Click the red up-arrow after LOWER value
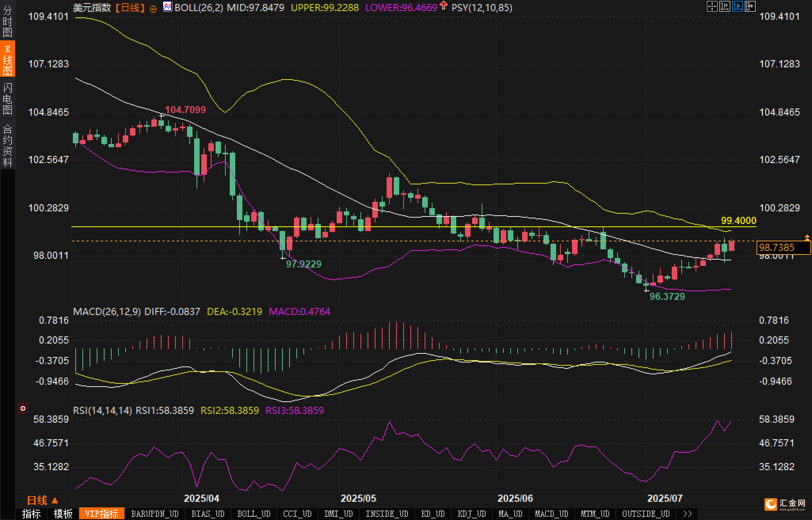 444,6
